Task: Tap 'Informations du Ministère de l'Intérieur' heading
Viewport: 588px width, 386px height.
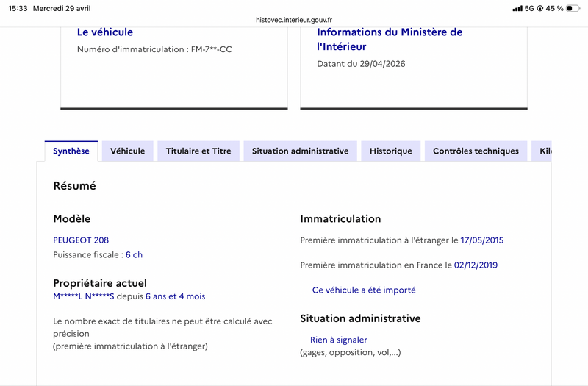Action: 390,39
